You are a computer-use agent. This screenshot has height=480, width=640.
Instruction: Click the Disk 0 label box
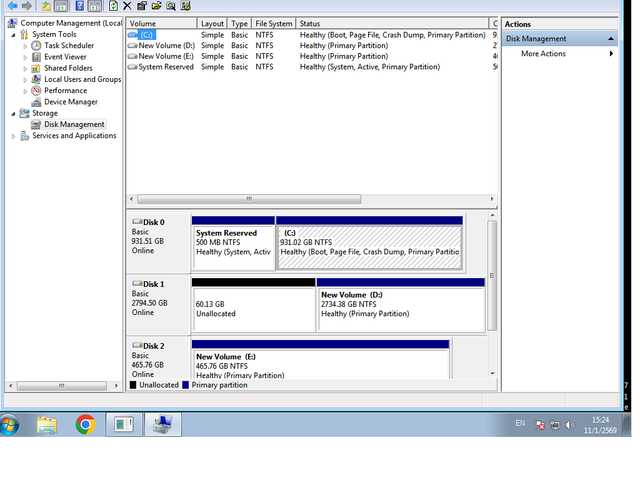tap(158, 243)
